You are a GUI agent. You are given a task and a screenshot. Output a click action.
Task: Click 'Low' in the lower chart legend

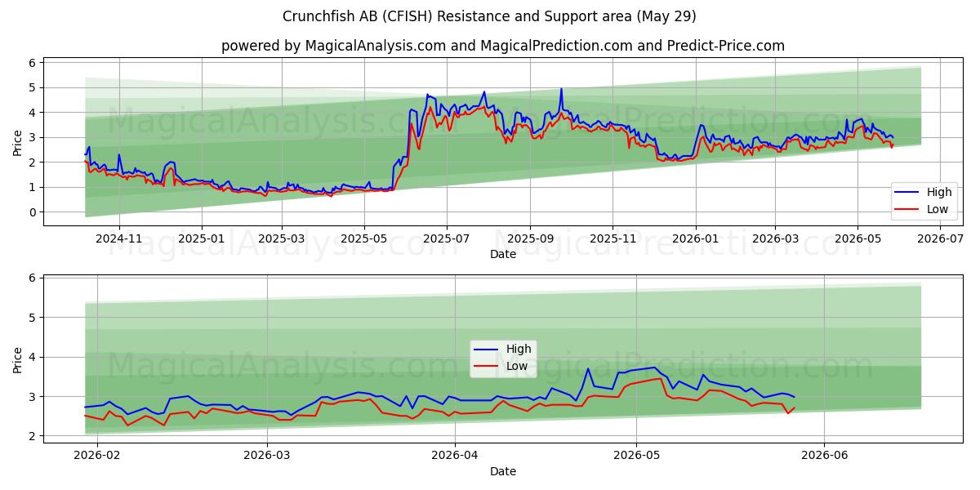click(x=516, y=366)
